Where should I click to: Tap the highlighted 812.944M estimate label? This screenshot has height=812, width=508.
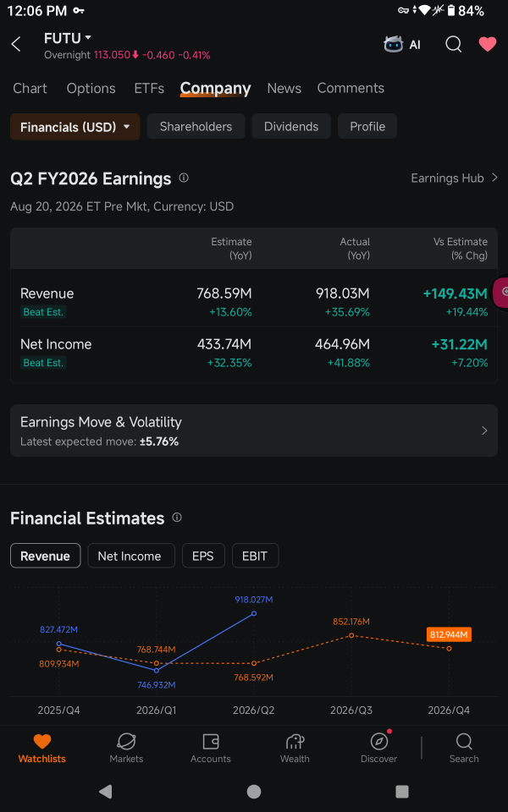click(449, 634)
